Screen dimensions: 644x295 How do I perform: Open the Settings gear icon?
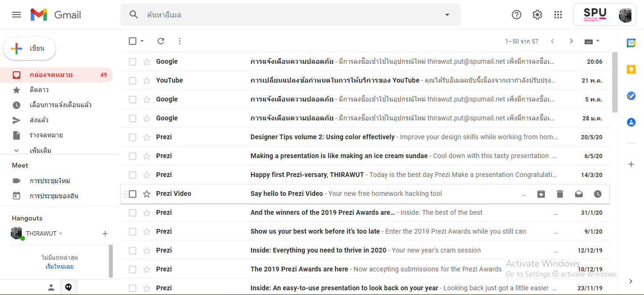click(537, 15)
